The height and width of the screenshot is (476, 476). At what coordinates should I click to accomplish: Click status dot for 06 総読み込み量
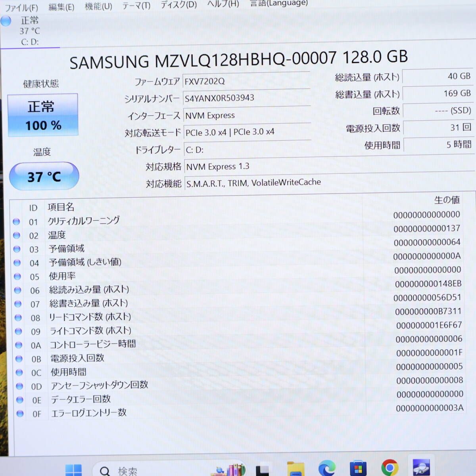(17, 290)
